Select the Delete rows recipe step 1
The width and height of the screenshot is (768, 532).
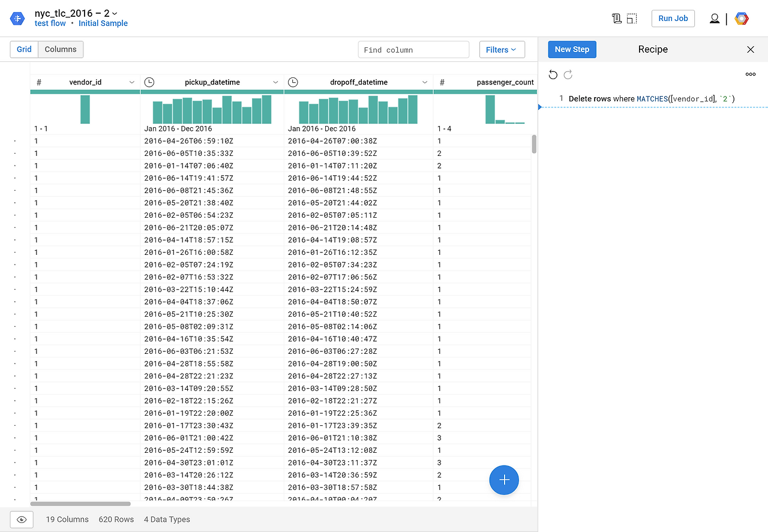click(653, 98)
